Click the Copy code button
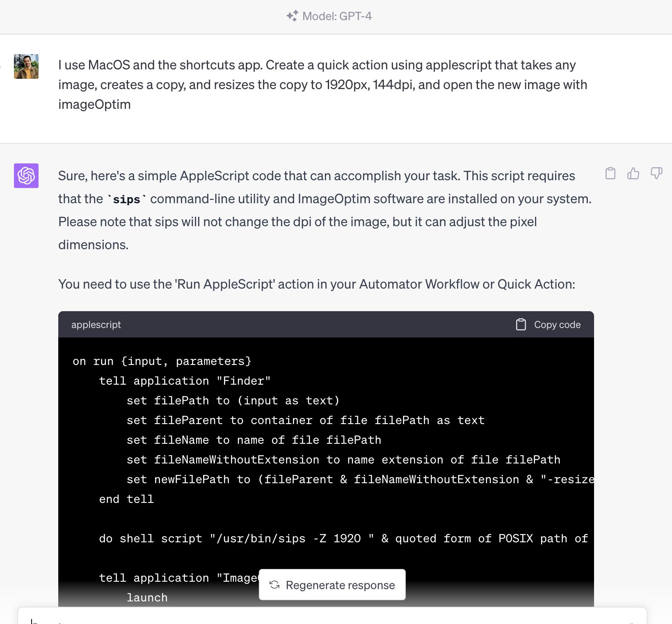672x624 pixels. pyautogui.click(x=548, y=325)
